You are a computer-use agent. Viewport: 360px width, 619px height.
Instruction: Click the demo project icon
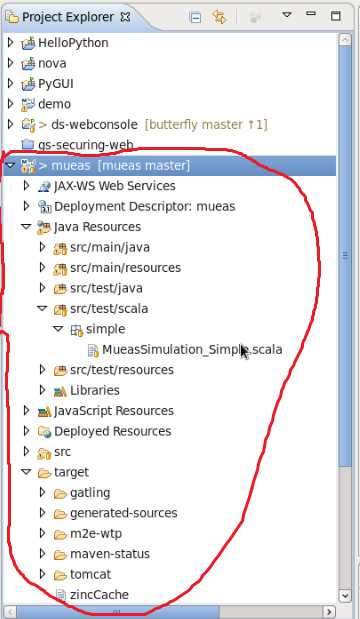[28, 104]
